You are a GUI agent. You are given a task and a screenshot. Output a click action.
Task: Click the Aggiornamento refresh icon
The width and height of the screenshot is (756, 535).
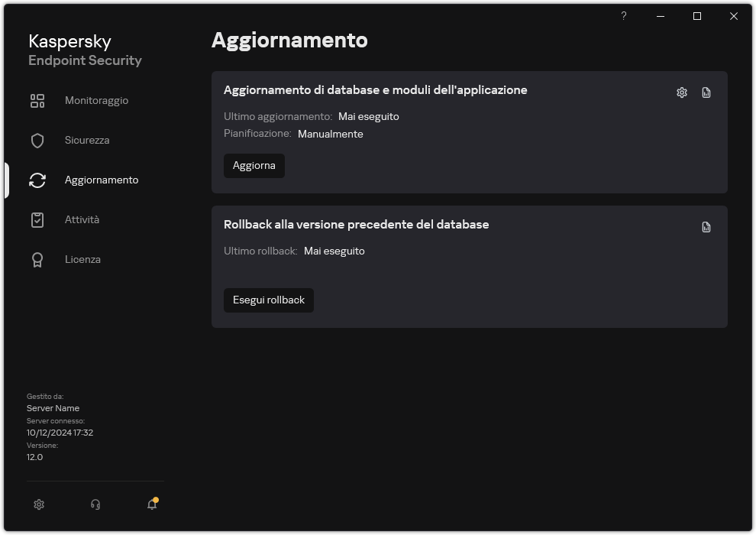point(37,180)
